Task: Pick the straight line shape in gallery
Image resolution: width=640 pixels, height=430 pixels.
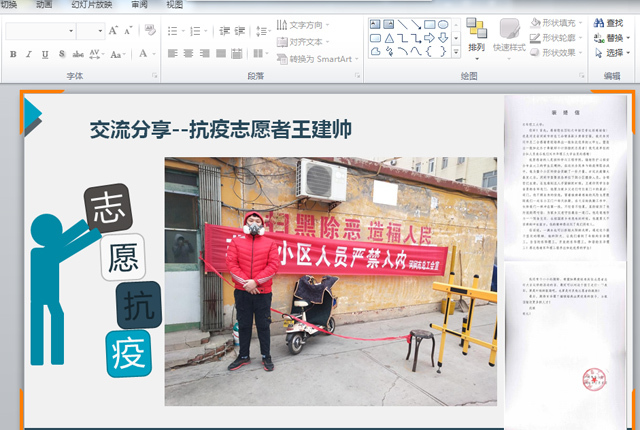Action: click(402, 24)
